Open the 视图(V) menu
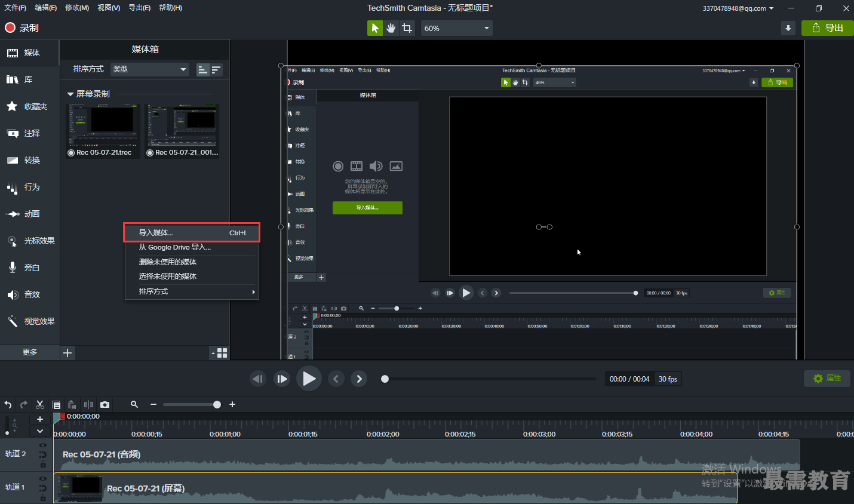The width and height of the screenshot is (854, 504). tap(109, 8)
